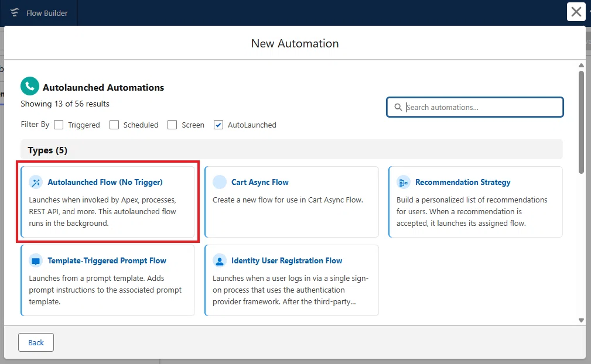The width and height of the screenshot is (591, 364).
Task: Focus the Search automations field
Action: pos(475,107)
